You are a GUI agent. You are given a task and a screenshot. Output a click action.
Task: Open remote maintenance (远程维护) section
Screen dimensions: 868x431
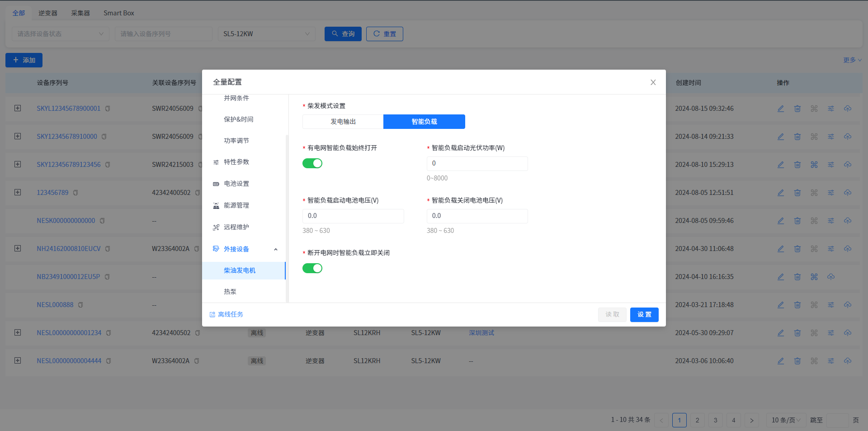pos(236,227)
